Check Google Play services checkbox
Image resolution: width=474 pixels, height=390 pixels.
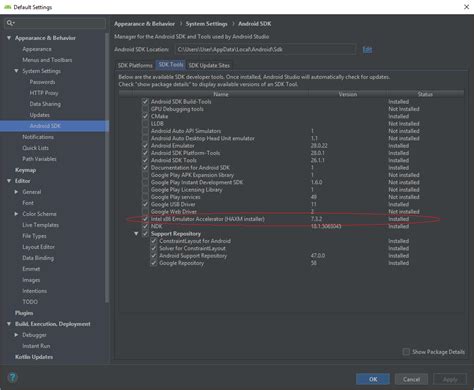click(x=145, y=197)
